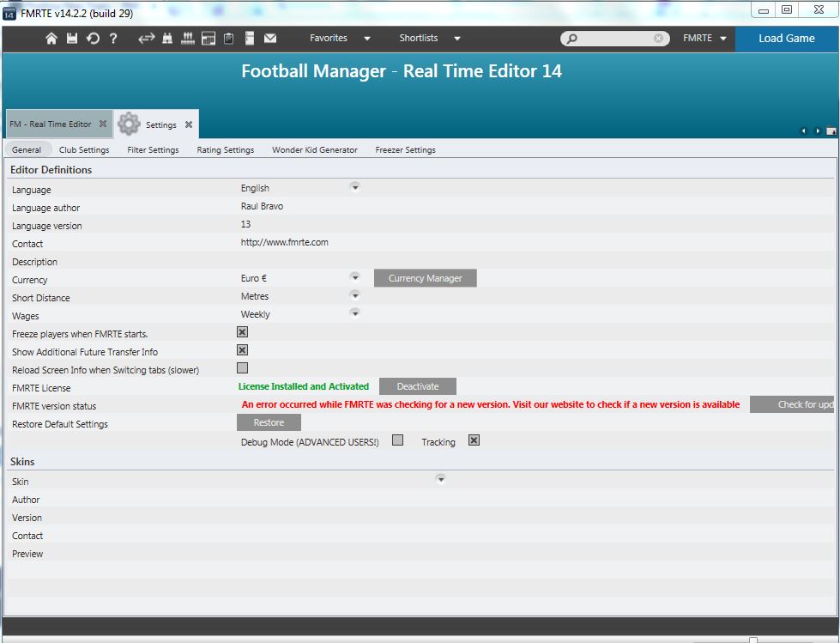The height and width of the screenshot is (643, 840).
Task: Enable Reload Screen Info when switching tabs
Action: point(243,368)
